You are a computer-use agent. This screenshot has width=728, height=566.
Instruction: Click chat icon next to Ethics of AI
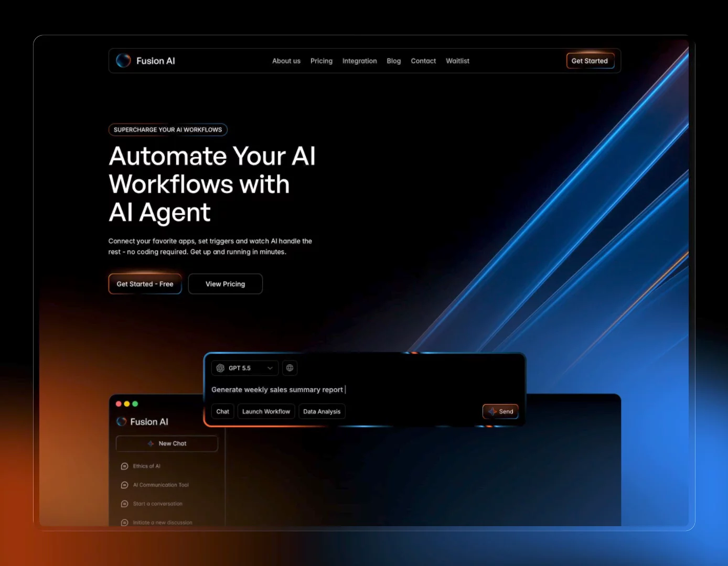pyautogui.click(x=124, y=466)
